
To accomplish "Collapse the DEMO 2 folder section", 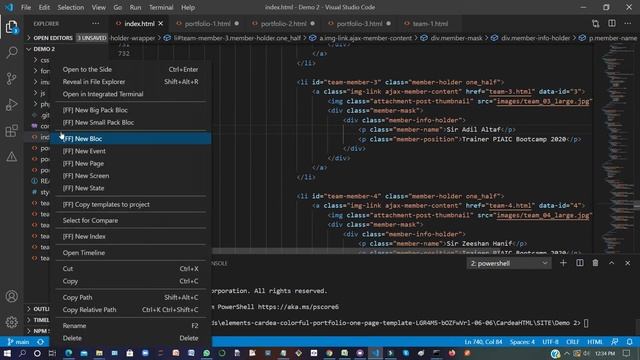I will [40, 49].
